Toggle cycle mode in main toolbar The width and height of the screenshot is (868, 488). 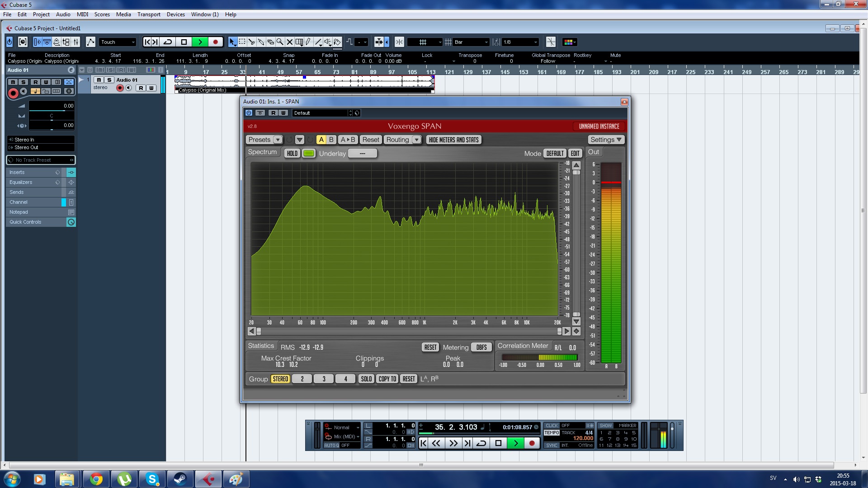coord(167,42)
